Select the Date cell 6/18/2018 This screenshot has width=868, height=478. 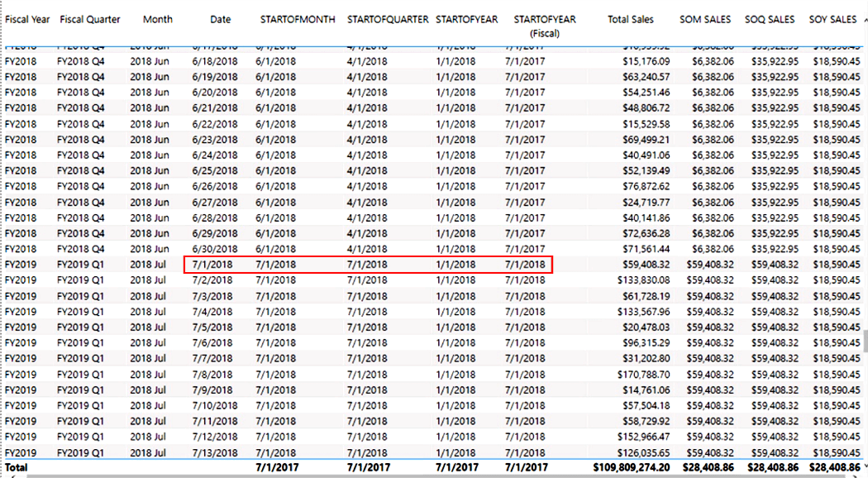click(215, 61)
